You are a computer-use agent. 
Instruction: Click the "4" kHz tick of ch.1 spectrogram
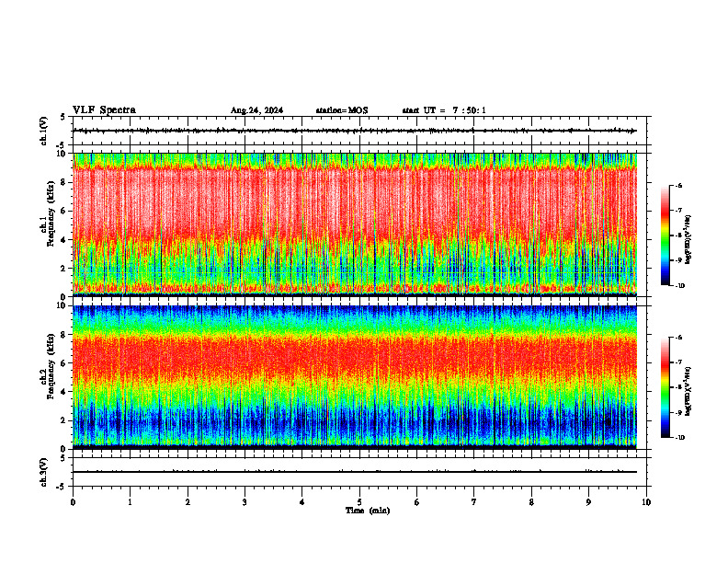(x=63, y=240)
